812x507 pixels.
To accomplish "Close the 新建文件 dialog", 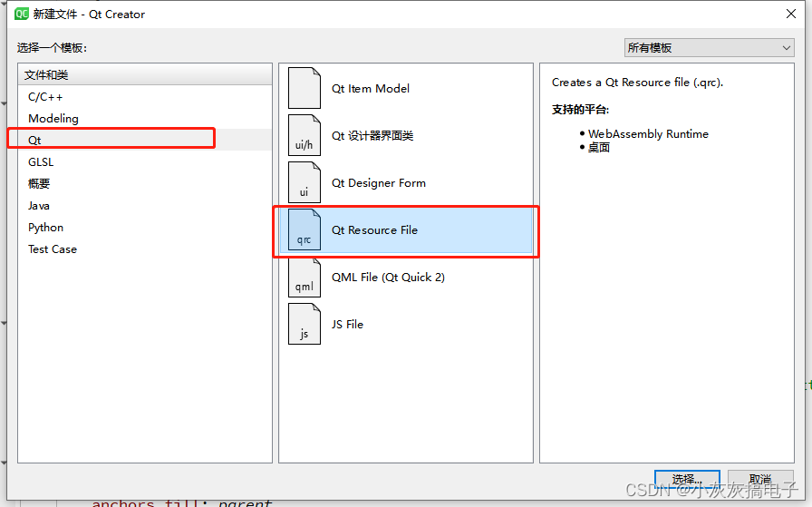I will pos(791,14).
